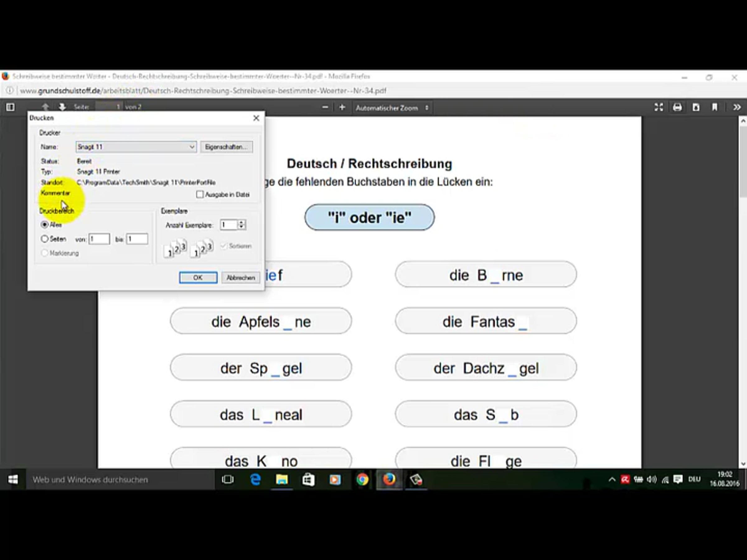Screen dimensions: 747x560
Task: Toggle the PDF sidebar icon
Action: (10, 107)
